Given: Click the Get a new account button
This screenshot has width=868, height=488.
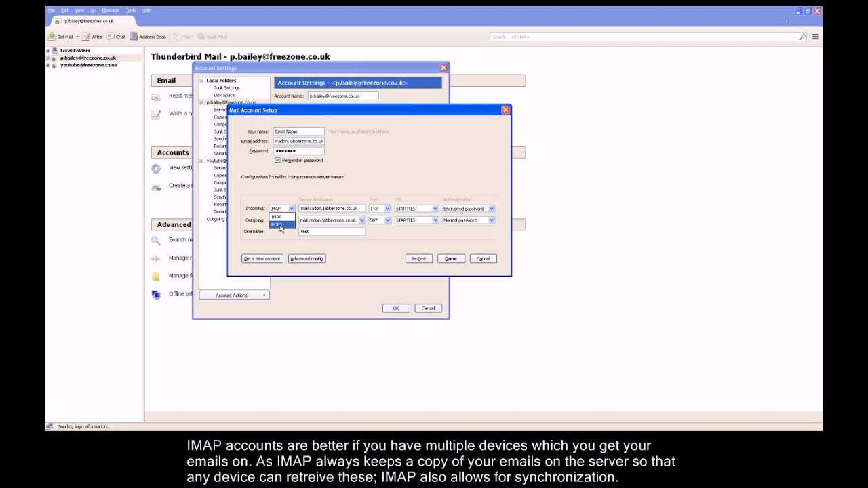Looking at the screenshot, I should pyautogui.click(x=262, y=259).
